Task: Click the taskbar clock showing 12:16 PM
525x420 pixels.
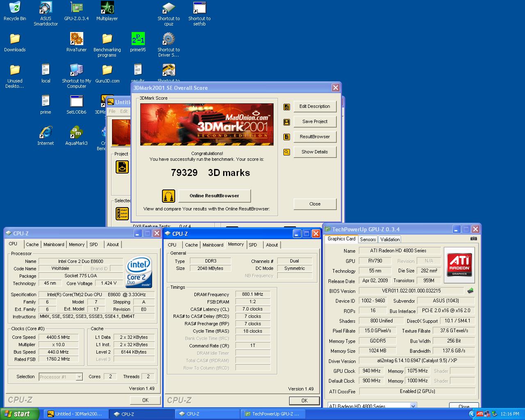Action: pyautogui.click(x=510, y=414)
